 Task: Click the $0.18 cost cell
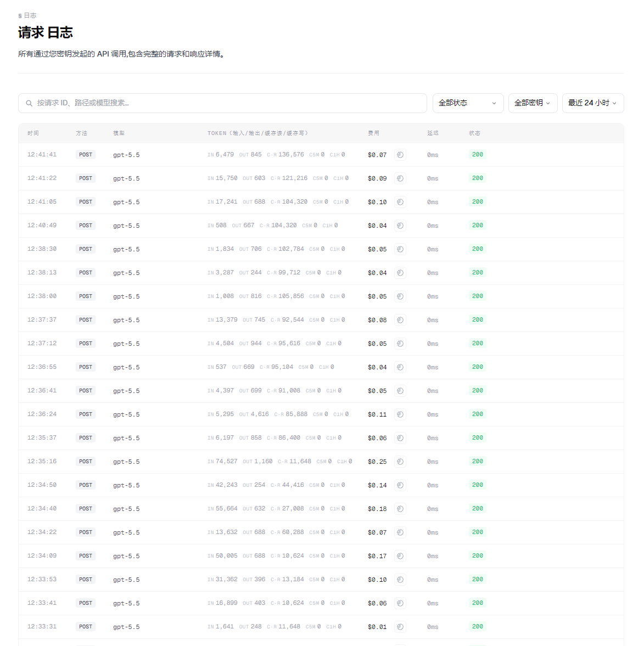point(377,509)
